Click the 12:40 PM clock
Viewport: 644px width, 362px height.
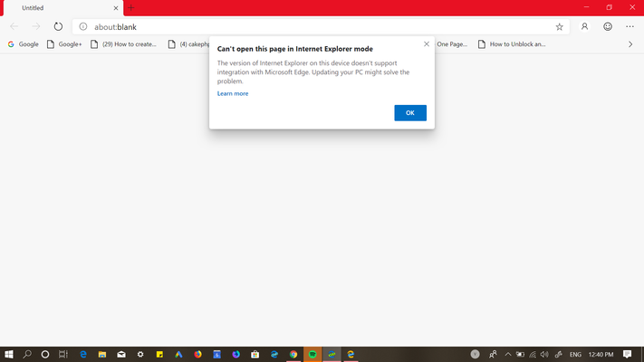pyautogui.click(x=601, y=354)
